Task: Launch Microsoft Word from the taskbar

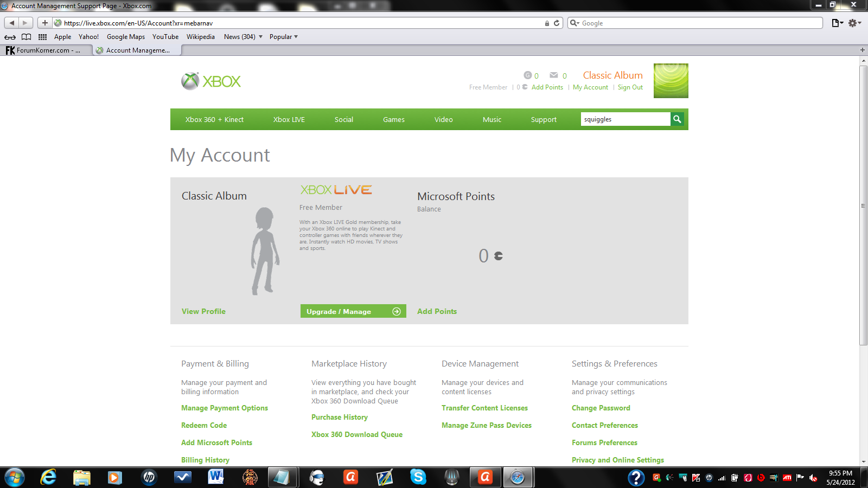Action: pyautogui.click(x=216, y=477)
